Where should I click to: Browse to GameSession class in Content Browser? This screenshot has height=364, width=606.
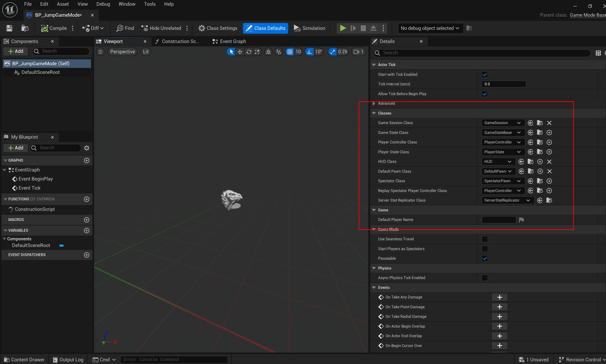point(540,123)
